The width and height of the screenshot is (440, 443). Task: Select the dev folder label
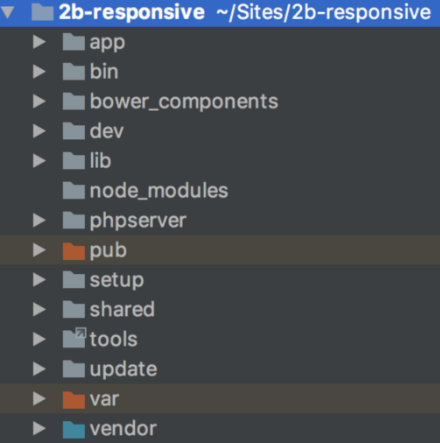tap(107, 131)
